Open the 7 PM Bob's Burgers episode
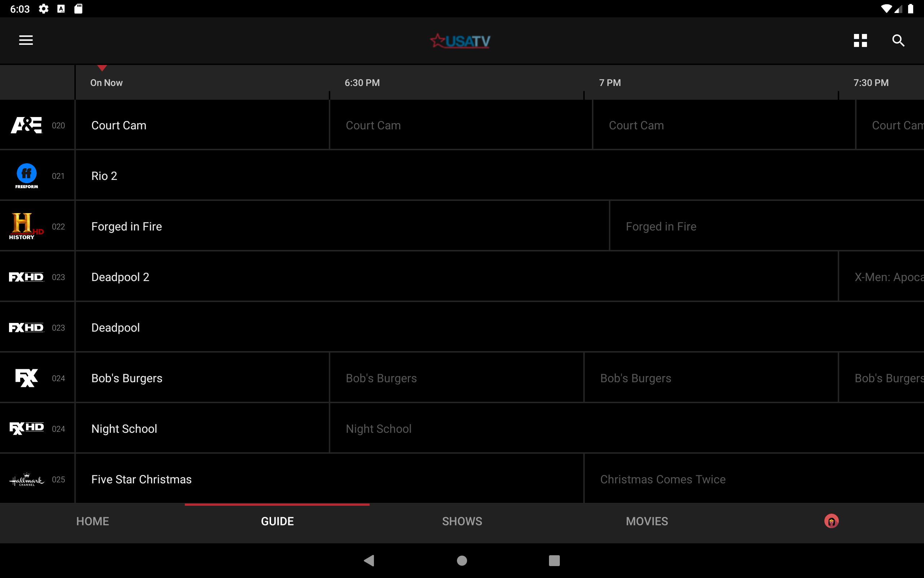 pos(711,377)
